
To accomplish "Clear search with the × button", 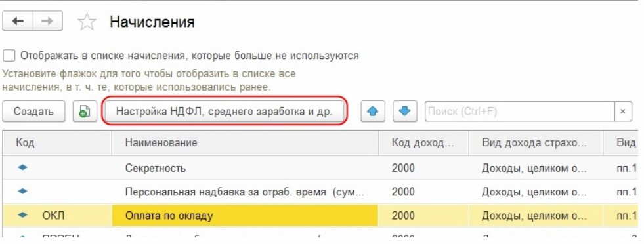I will 623,112.
